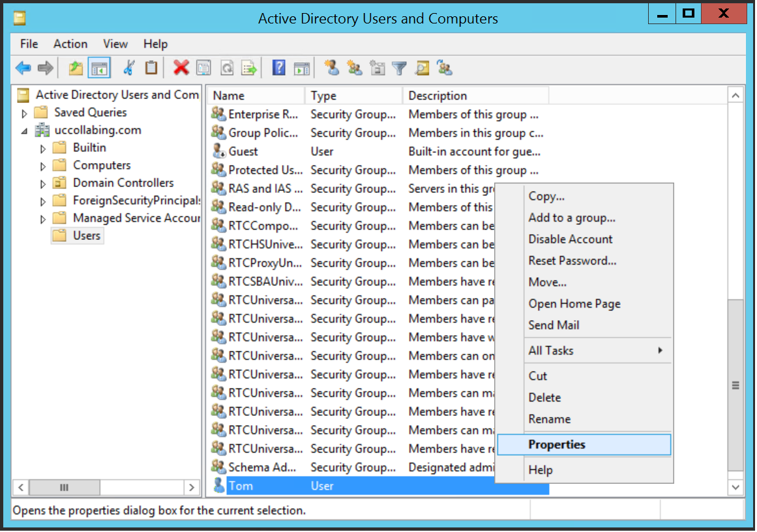Open the Action menu

point(70,44)
